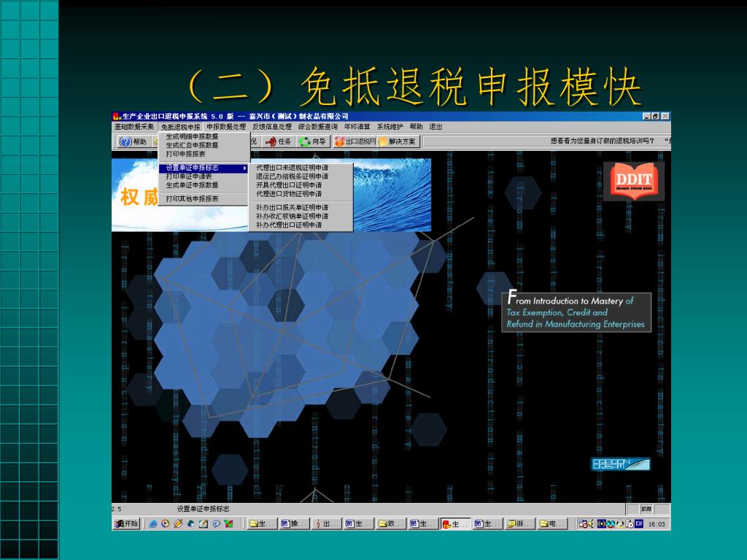This screenshot has height=560, width=747.
Task: Expand the 设置单证申报标志 submenu
Action: pos(204,168)
